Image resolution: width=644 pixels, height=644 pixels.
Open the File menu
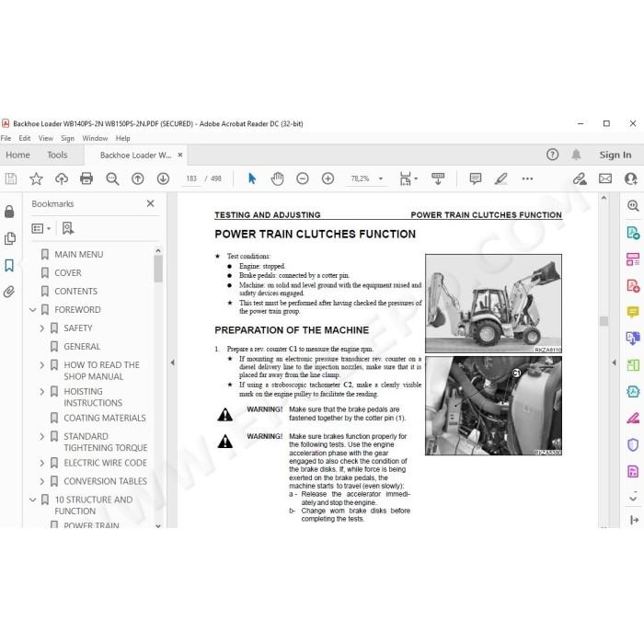tap(6, 138)
